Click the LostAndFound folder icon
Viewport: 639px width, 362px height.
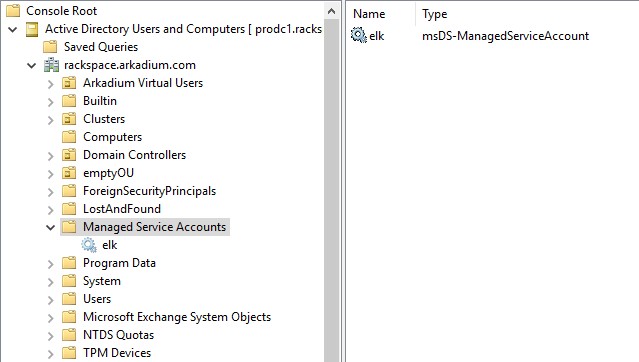(69, 209)
